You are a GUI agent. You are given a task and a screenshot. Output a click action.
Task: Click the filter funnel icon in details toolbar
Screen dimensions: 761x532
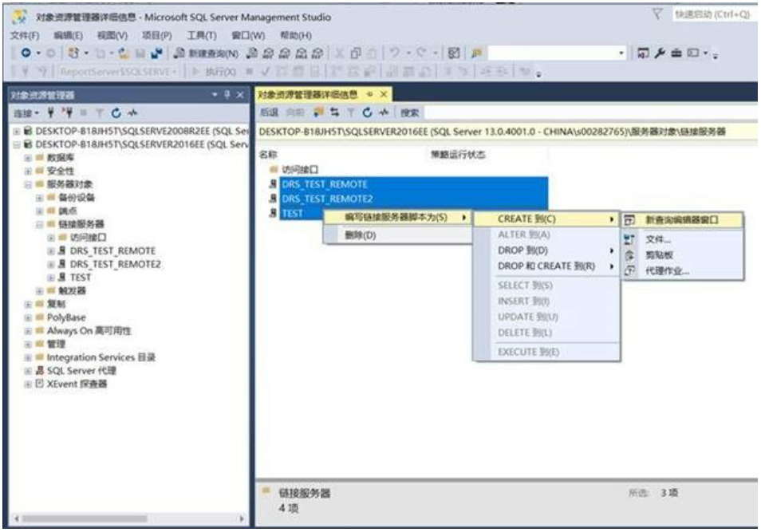(x=350, y=112)
